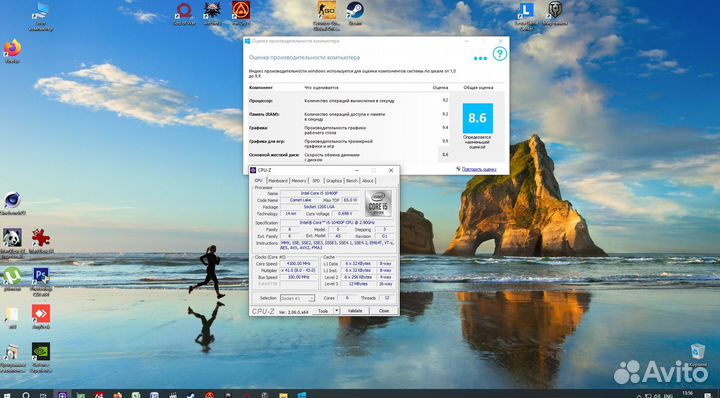
Task: Switch to the Graphics tab in CPU-Z
Action: (334, 180)
